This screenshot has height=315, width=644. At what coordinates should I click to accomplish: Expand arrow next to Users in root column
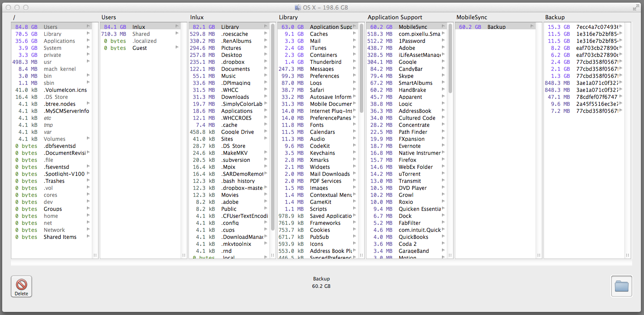coord(88,26)
